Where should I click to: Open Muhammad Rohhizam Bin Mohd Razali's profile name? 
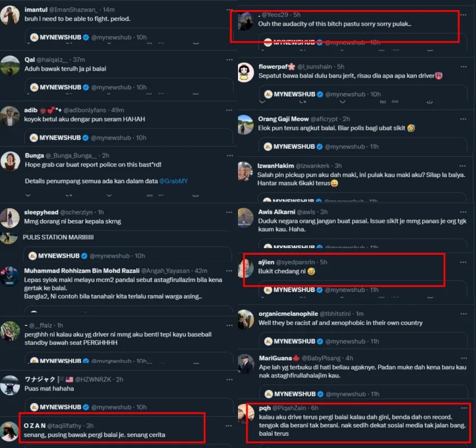82,270
